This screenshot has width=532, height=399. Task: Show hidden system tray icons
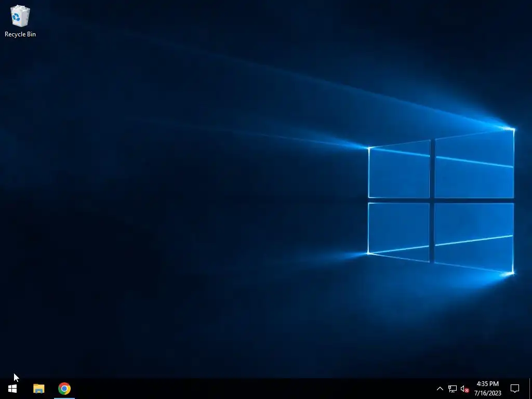click(x=440, y=389)
